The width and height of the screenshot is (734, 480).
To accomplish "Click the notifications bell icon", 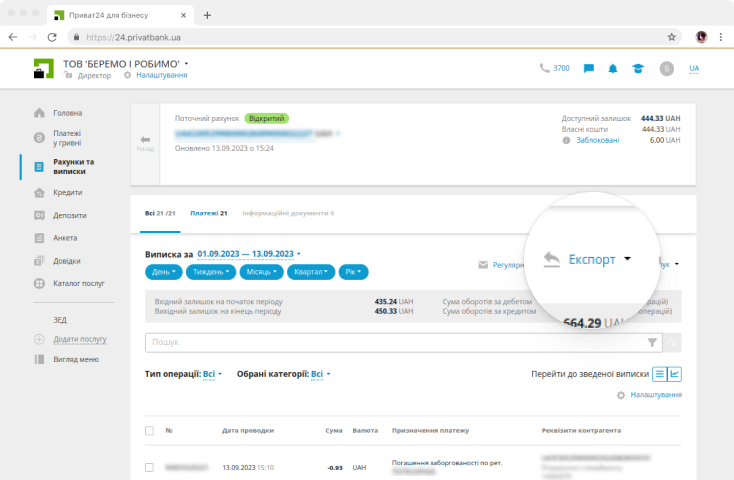I will coord(612,68).
